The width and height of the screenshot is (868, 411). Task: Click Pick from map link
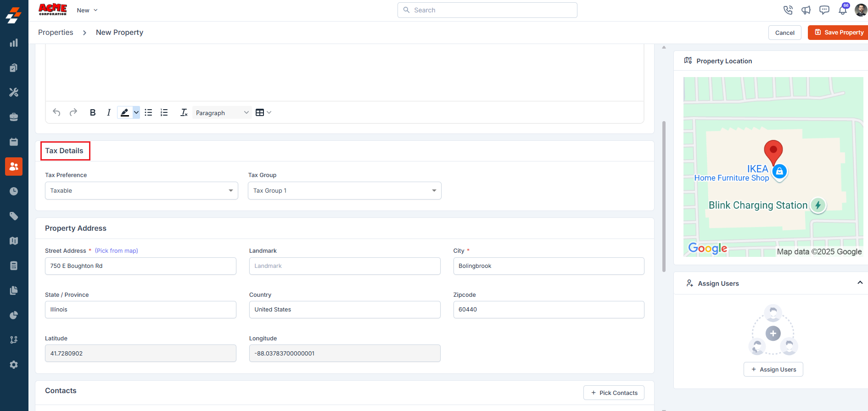click(117, 251)
